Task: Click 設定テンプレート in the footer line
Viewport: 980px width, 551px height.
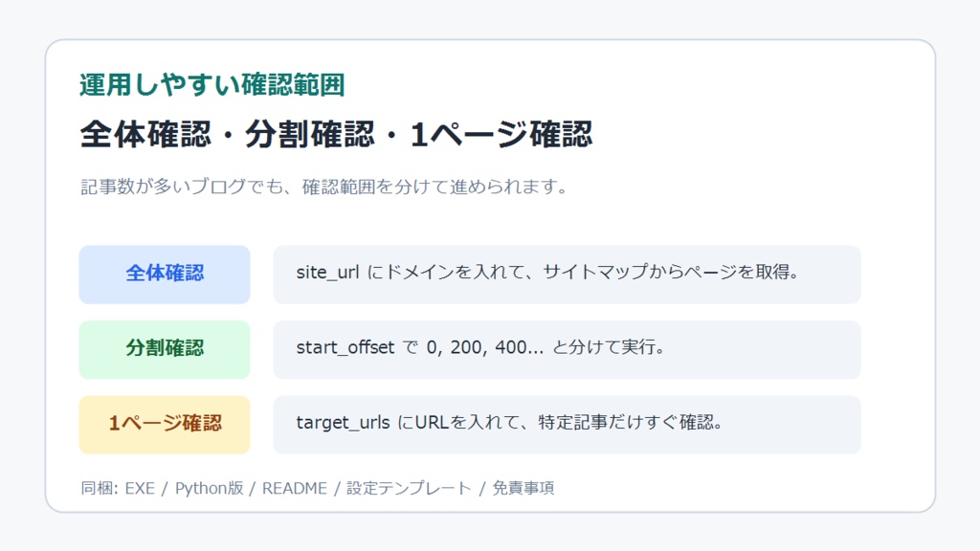Action: pyautogui.click(x=409, y=488)
